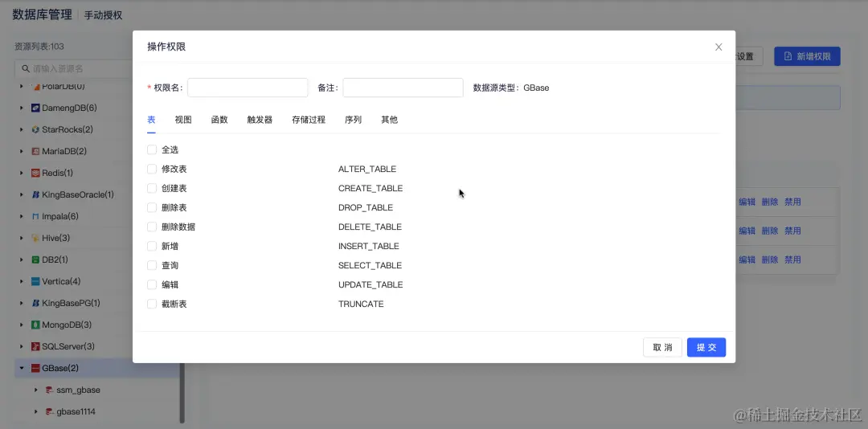Viewport: 868px width, 429px height.
Task: Check the 全选 checkbox
Action: [x=152, y=149]
